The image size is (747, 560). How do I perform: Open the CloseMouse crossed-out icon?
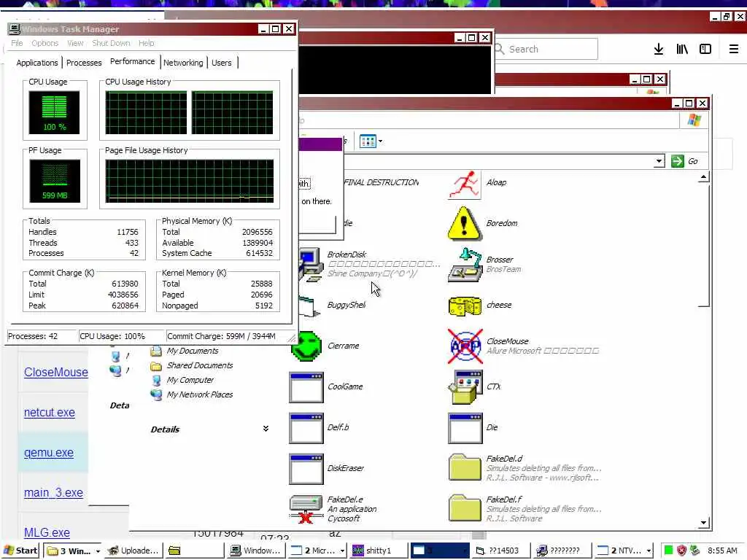tap(465, 346)
